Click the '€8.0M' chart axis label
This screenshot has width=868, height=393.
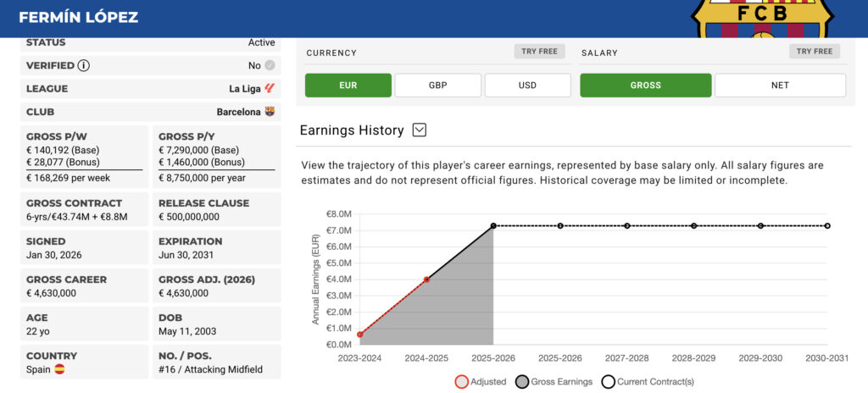[x=341, y=214]
